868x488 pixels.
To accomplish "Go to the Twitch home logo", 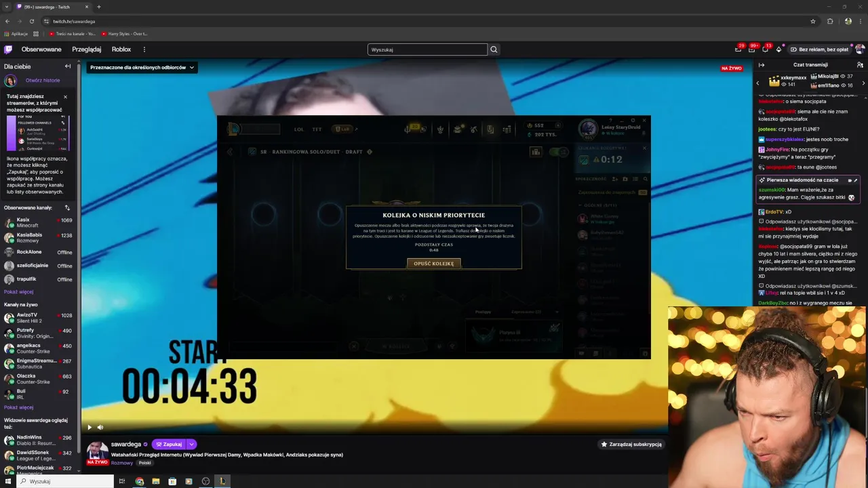I will pos(8,49).
